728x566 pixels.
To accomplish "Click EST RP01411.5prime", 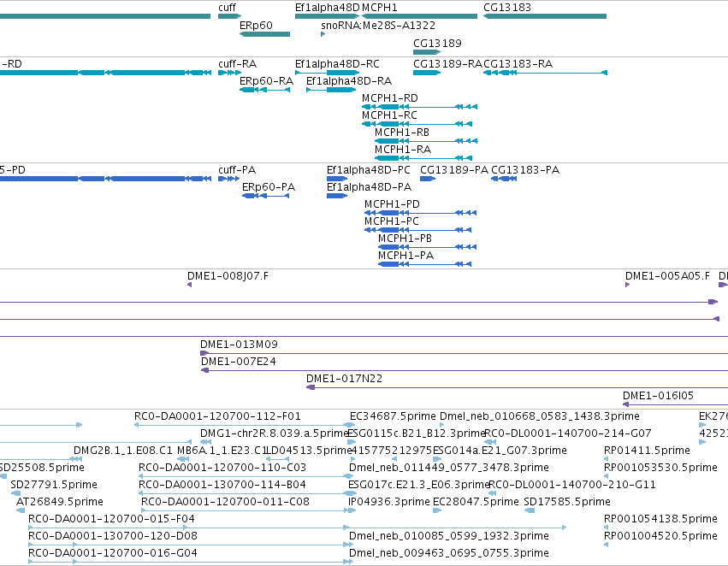I will tap(607, 459).
